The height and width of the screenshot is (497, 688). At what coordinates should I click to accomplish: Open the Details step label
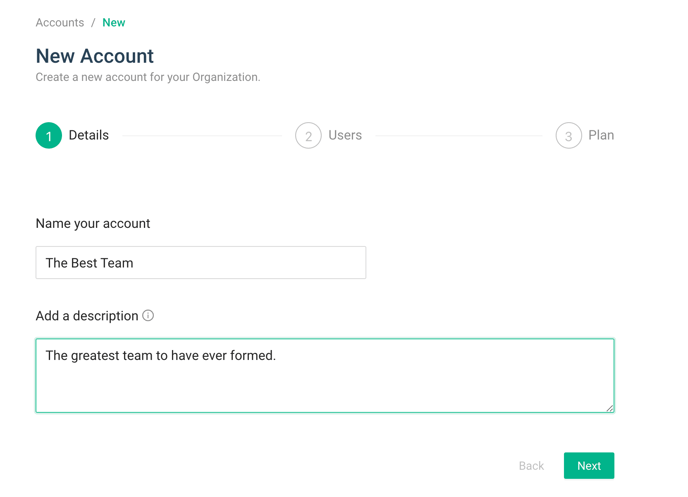click(89, 135)
